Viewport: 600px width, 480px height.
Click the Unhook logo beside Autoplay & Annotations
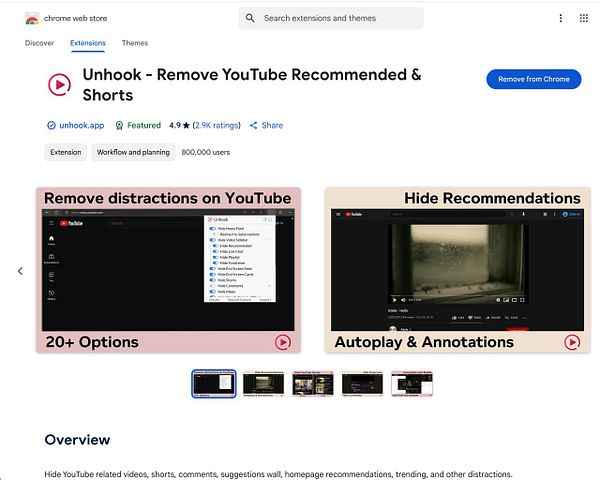572,342
